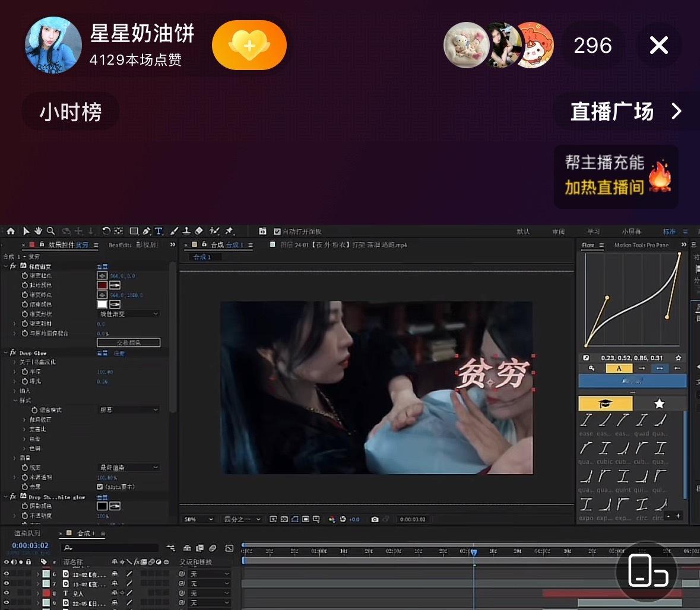Open layer 6 parent link dropdown

tap(210, 574)
